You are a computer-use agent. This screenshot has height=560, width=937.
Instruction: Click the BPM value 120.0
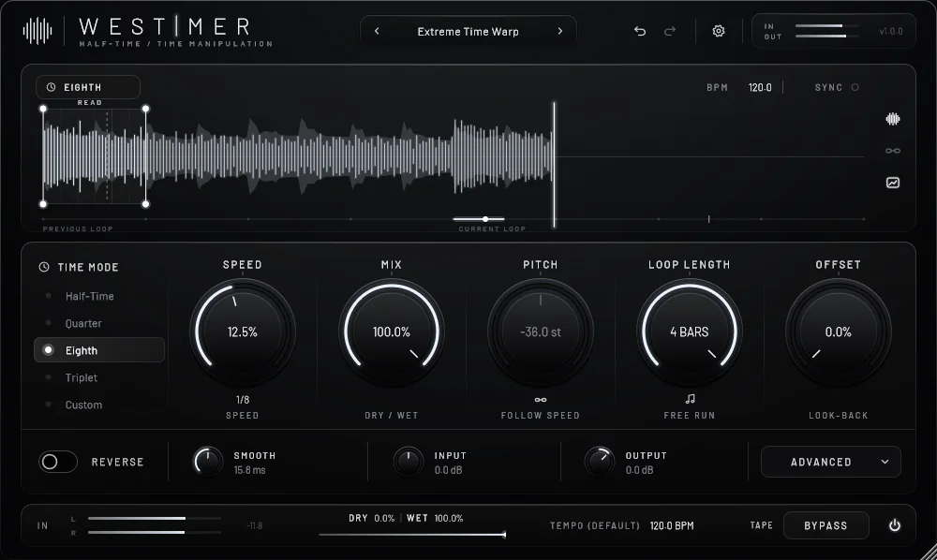pyautogui.click(x=760, y=87)
